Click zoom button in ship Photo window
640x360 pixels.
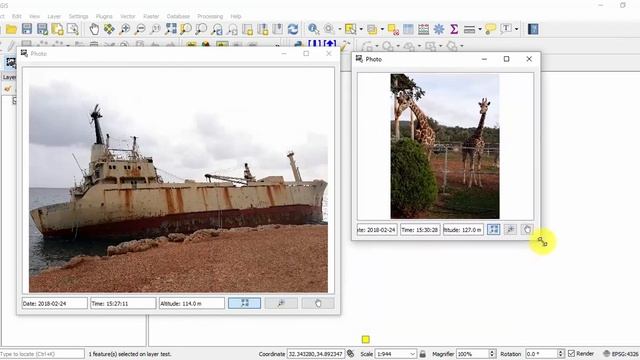click(281, 303)
